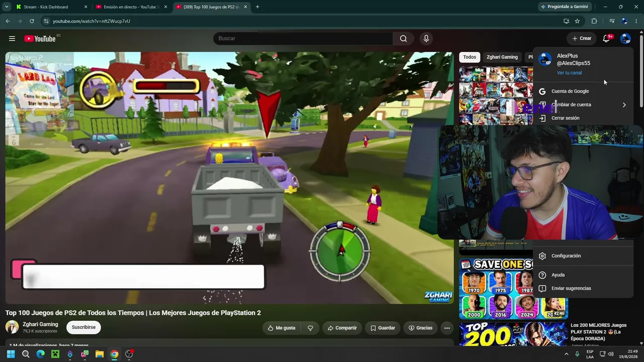Open Cuenta de Google
Viewport: 644px width, 362px height.
tap(583, 92)
